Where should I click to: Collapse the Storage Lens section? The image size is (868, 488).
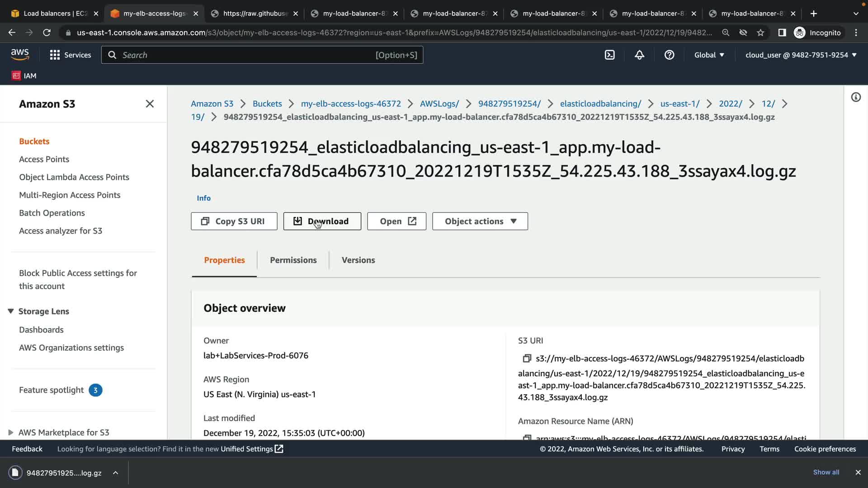(x=11, y=311)
